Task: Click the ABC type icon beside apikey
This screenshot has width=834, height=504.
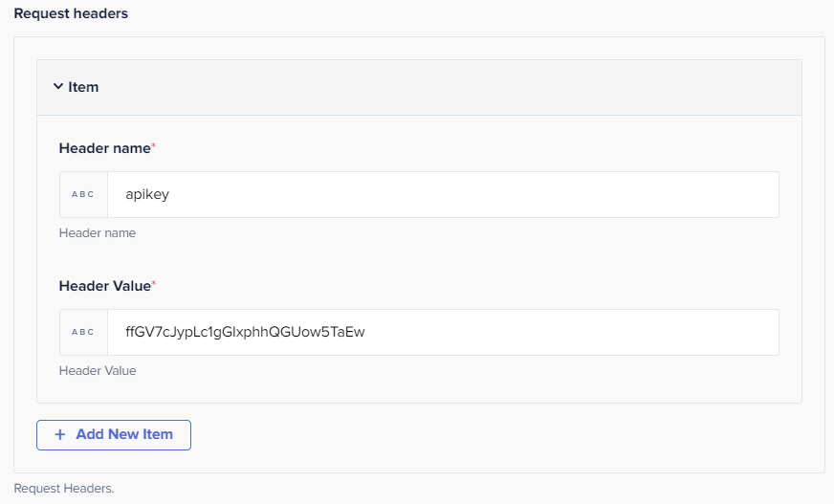Action: coord(83,194)
